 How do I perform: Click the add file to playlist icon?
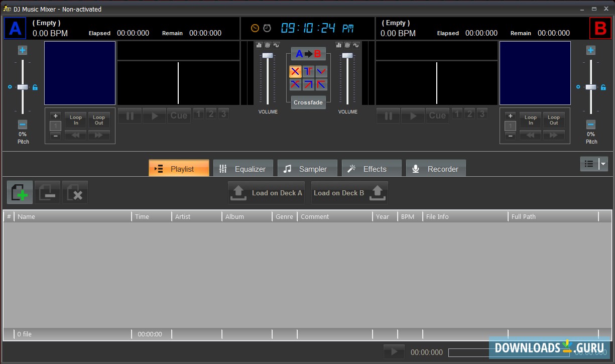pyautogui.click(x=20, y=193)
